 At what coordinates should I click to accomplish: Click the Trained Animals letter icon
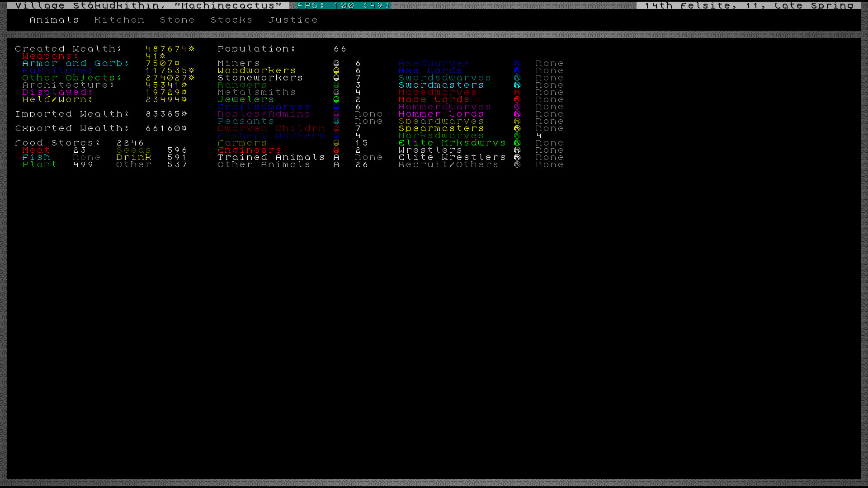tap(336, 157)
